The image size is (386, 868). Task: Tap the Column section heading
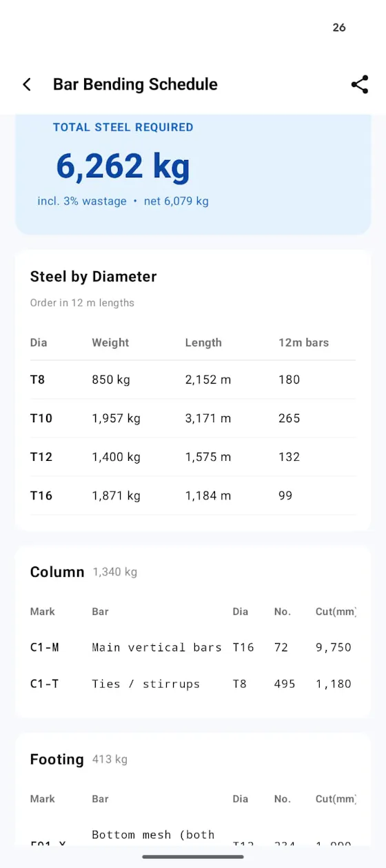(57, 572)
